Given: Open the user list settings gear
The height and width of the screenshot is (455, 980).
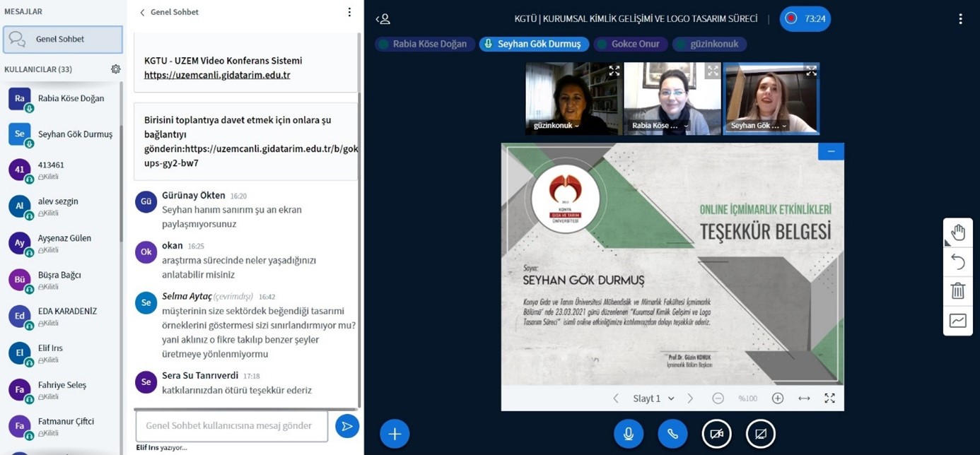Looking at the screenshot, I should click(x=115, y=69).
